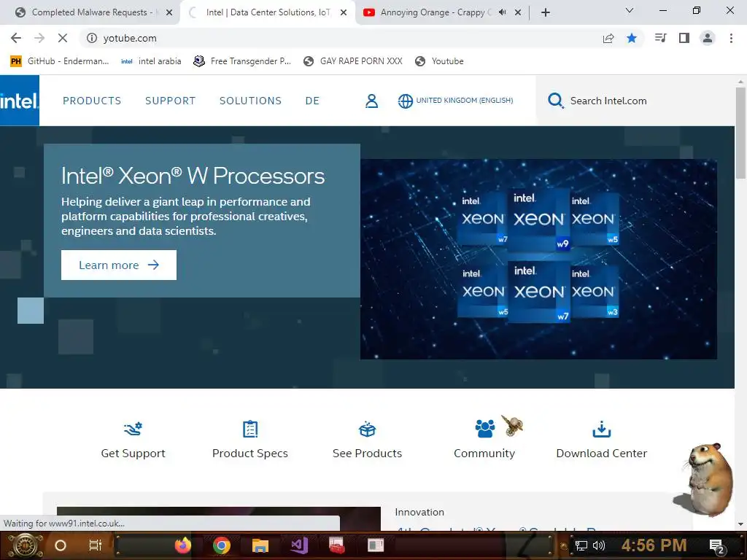
Task: Switch to Completed Malware Requests tab
Action: [90, 12]
